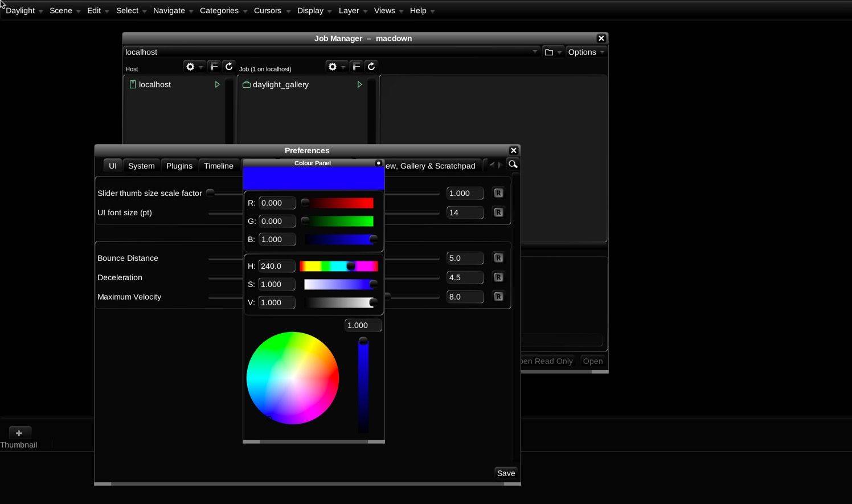852x504 pixels.
Task: Switch to the Plugins tab
Action: [x=179, y=166]
